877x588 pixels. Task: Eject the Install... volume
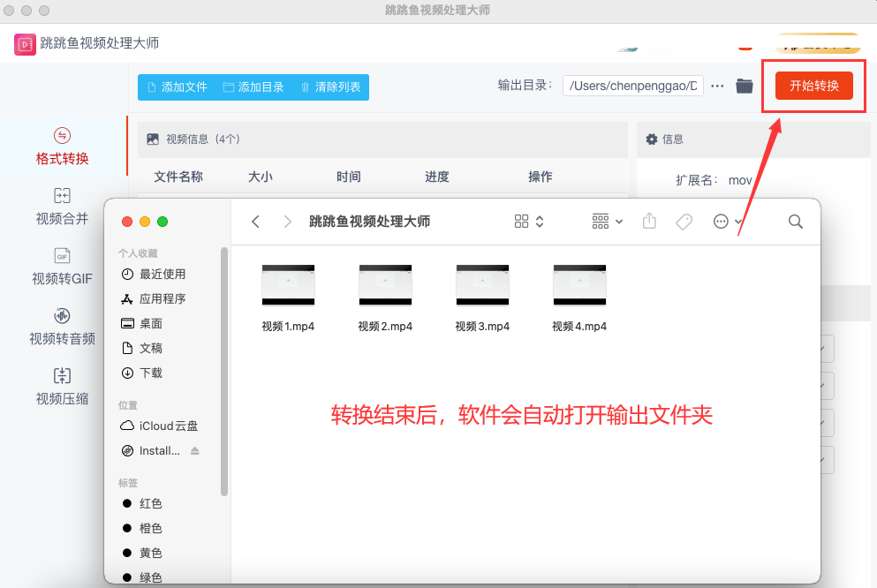click(194, 450)
